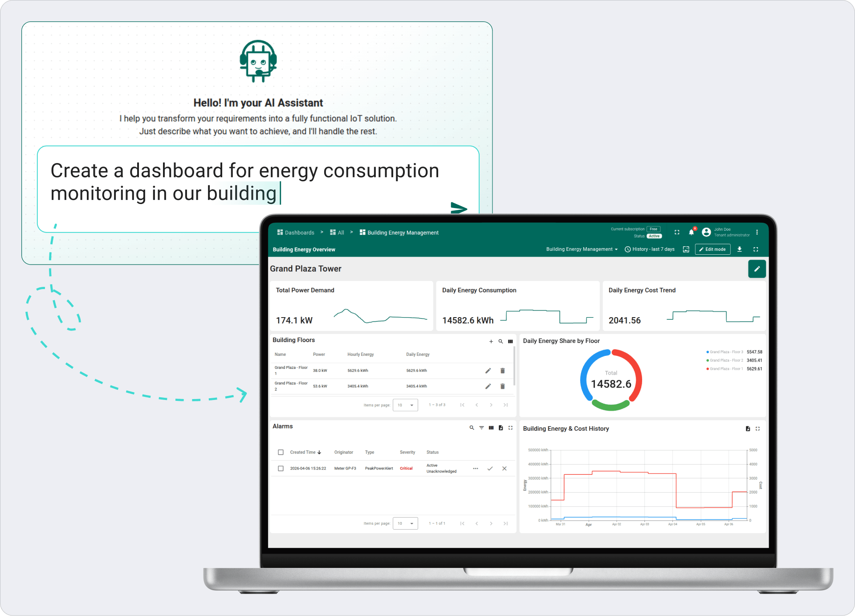This screenshot has height=616, width=855.
Task: Check the Meter GP-F3 alarm row checkbox
Action: pos(281,469)
